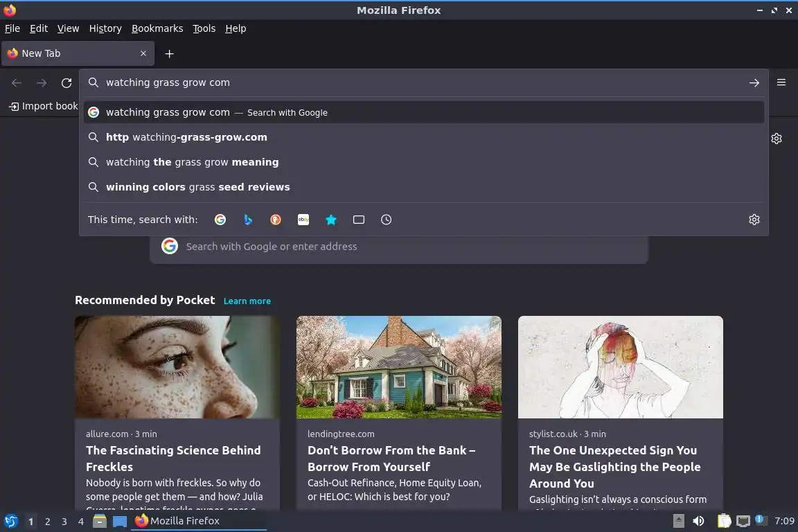This screenshot has width=798, height=532.
Task: Choose 'winning colors grass seed reviews' suggestion
Action: [x=424, y=187]
